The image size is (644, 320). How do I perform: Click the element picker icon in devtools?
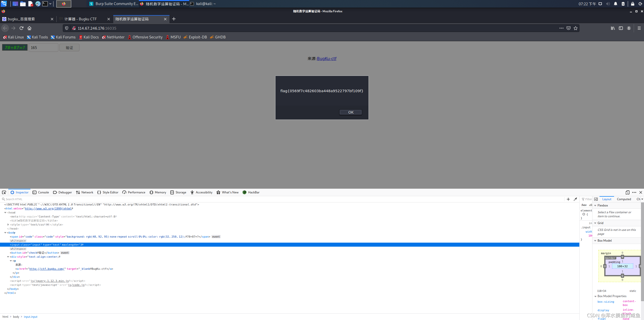[4, 192]
